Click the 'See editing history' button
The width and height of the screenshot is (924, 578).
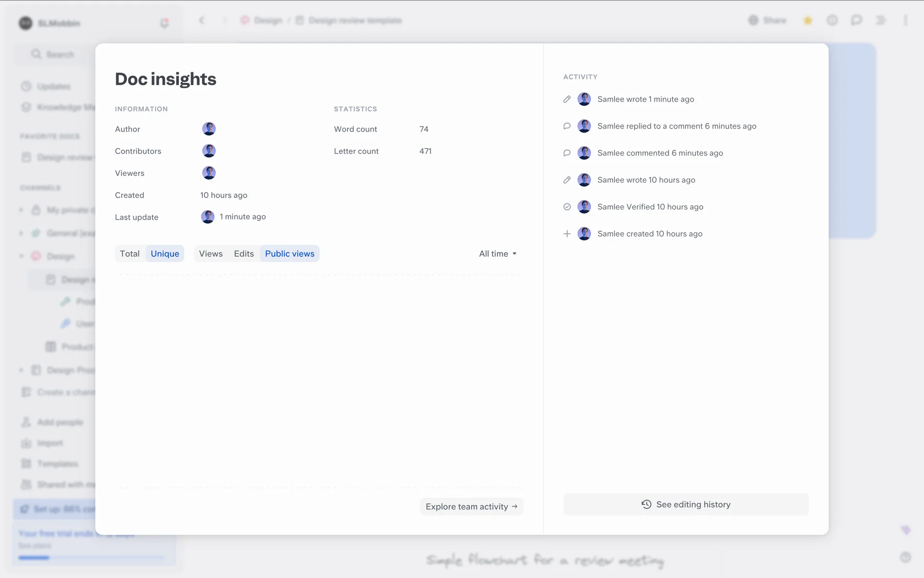pos(686,504)
